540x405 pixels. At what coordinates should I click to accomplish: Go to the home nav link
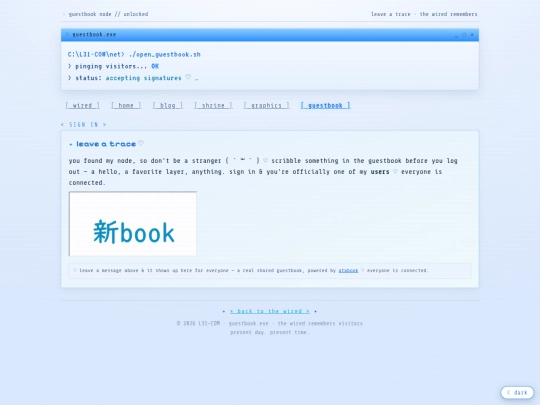(x=126, y=105)
